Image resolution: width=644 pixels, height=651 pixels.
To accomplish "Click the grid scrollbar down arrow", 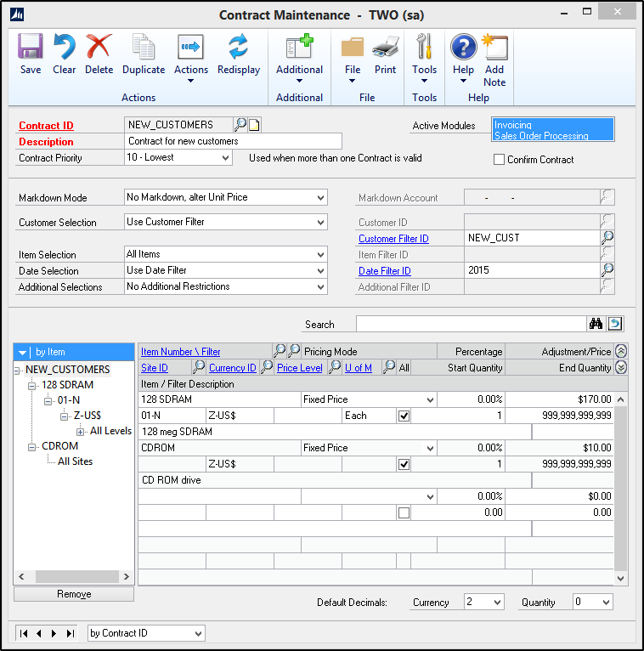I will click(620, 578).
